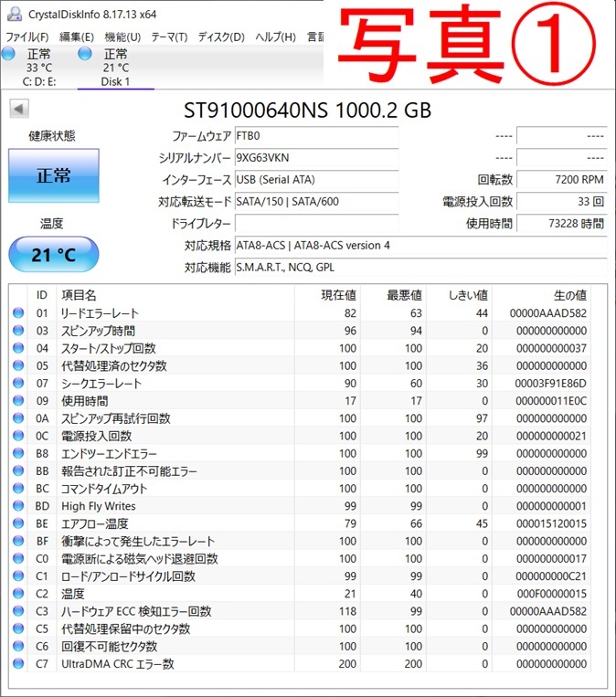This screenshot has height=697, width=616.
Task: Click the ファームウェア field showing FTB0
Action: pyautogui.click(x=316, y=135)
